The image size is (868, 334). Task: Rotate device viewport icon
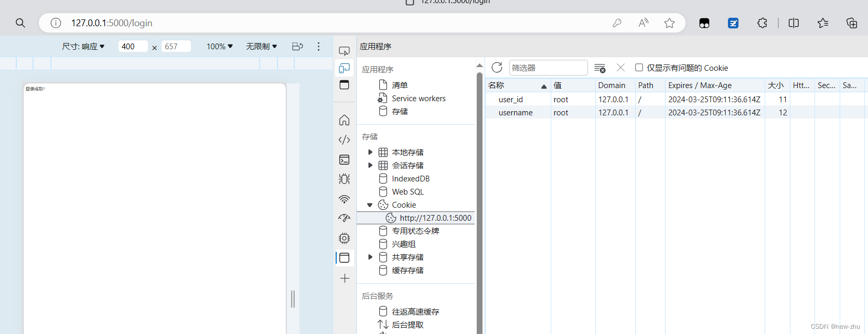pyautogui.click(x=297, y=46)
